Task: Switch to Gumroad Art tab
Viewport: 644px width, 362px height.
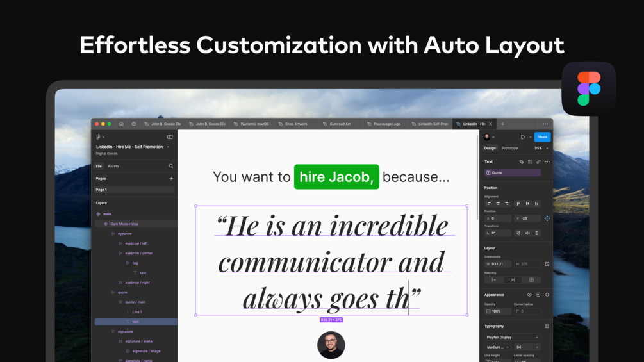Action: pyautogui.click(x=340, y=124)
